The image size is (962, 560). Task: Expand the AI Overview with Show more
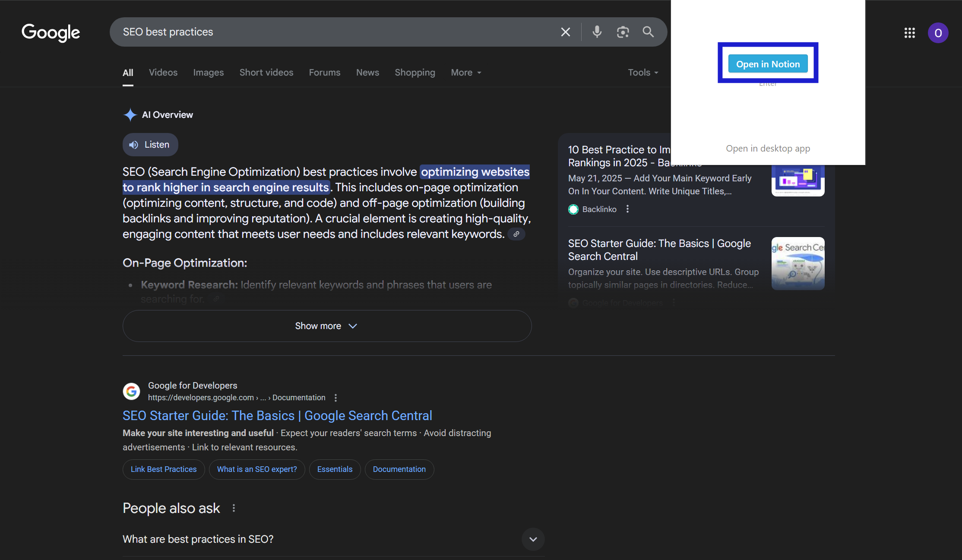pyautogui.click(x=326, y=326)
